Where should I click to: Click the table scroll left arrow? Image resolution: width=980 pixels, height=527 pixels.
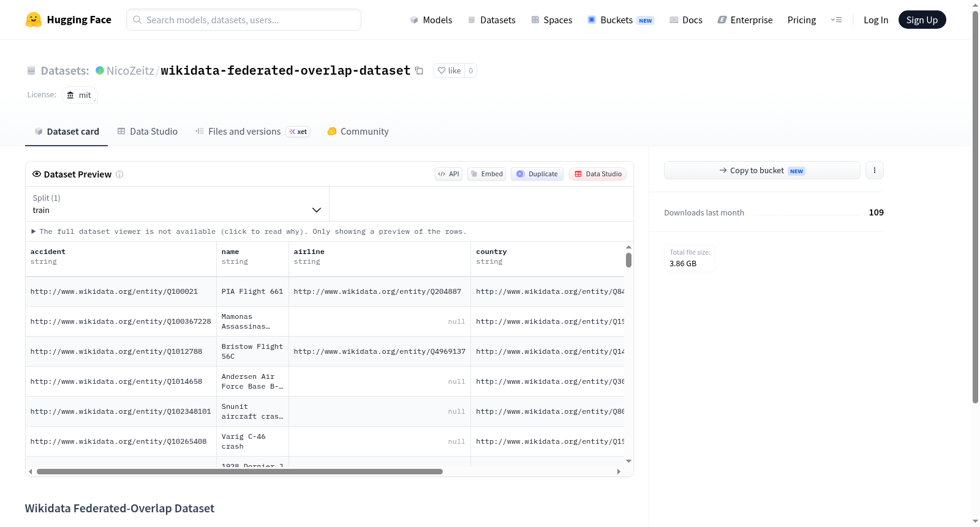30,471
